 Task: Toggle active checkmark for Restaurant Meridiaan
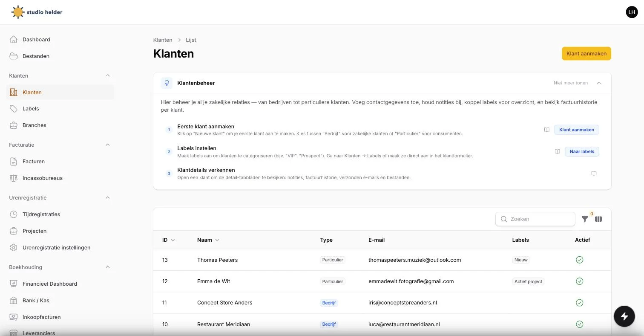tap(579, 324)
